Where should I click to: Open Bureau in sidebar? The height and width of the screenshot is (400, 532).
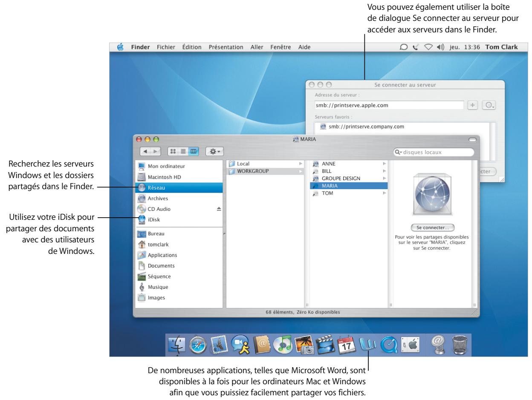pyautogui.click(x=179, y=234)
